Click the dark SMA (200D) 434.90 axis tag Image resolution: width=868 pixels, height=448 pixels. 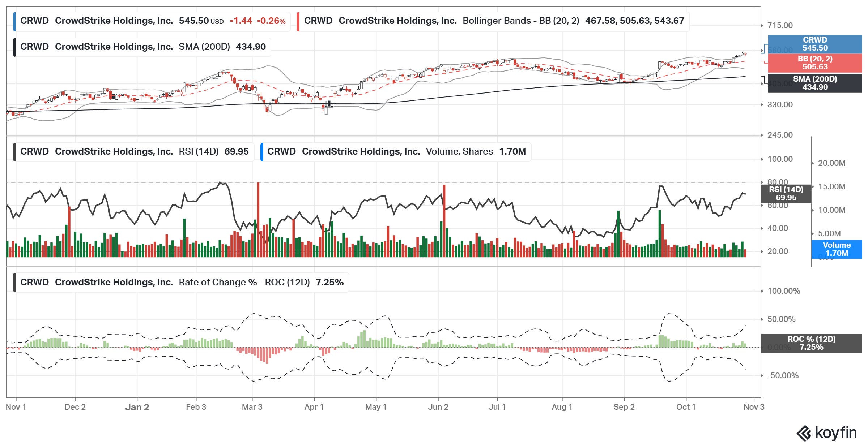point(814,83)
